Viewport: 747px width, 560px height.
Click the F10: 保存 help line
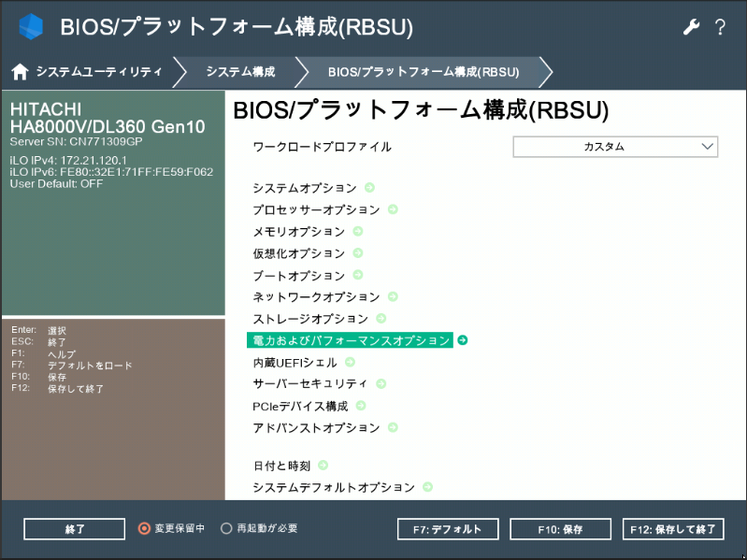coord(39,377)
